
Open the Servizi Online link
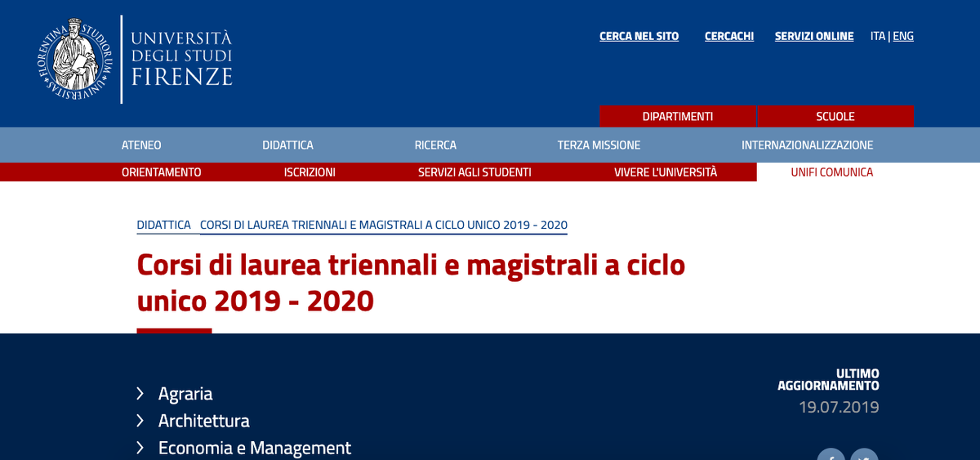814,36
